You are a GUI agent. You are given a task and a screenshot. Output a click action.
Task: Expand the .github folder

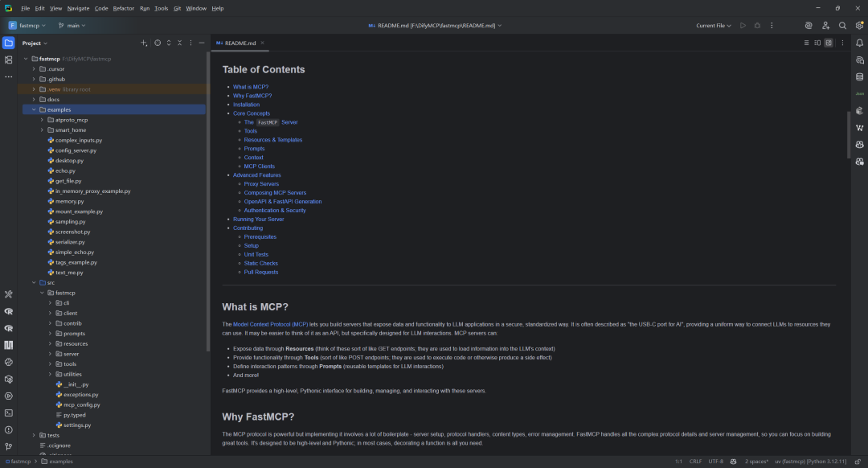tap(34, 79)
